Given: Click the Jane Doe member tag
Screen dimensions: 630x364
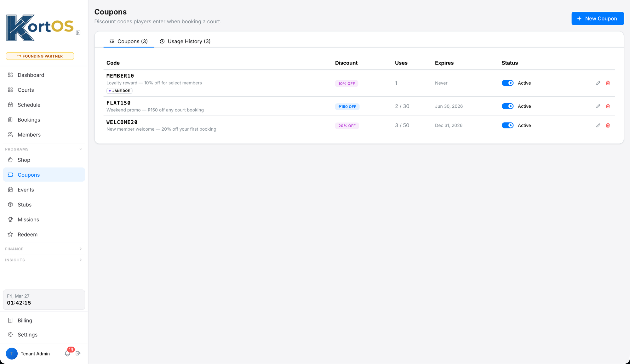Looking at the screenshot, I should [119, 91].
